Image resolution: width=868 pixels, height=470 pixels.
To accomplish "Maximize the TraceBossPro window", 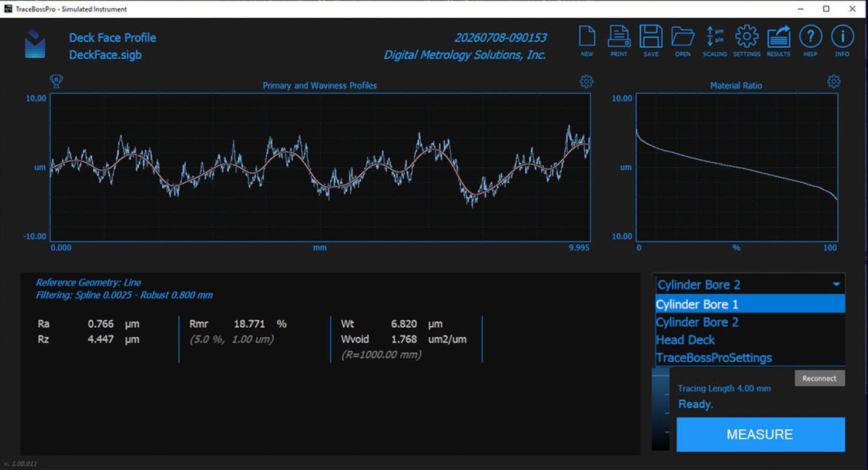I will tap(826, 9).
